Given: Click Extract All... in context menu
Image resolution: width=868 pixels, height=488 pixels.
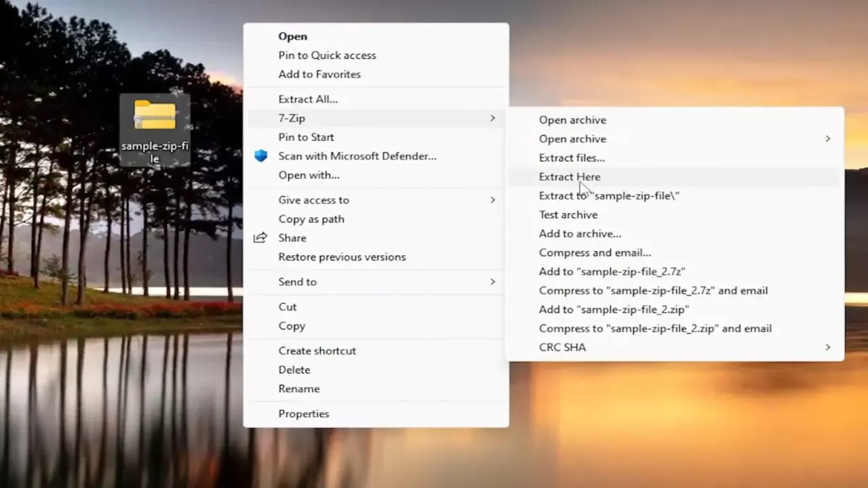Looking at the screenshot, I should (308, 99).
